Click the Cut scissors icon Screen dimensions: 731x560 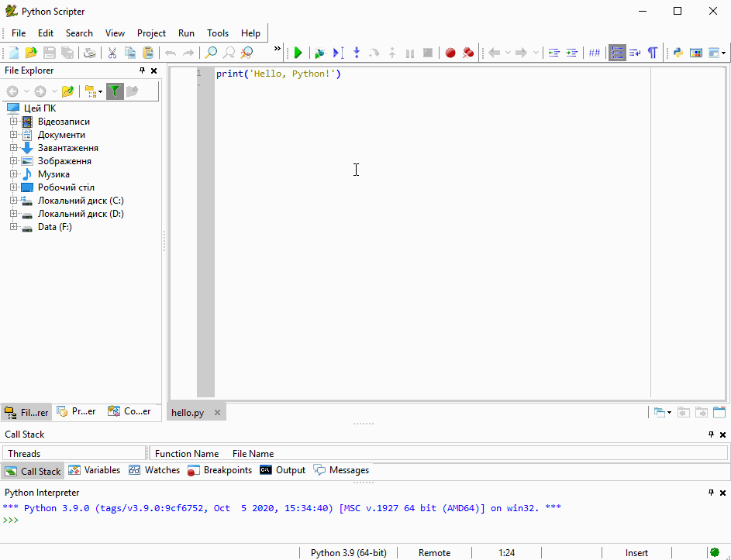click(112, 53)
